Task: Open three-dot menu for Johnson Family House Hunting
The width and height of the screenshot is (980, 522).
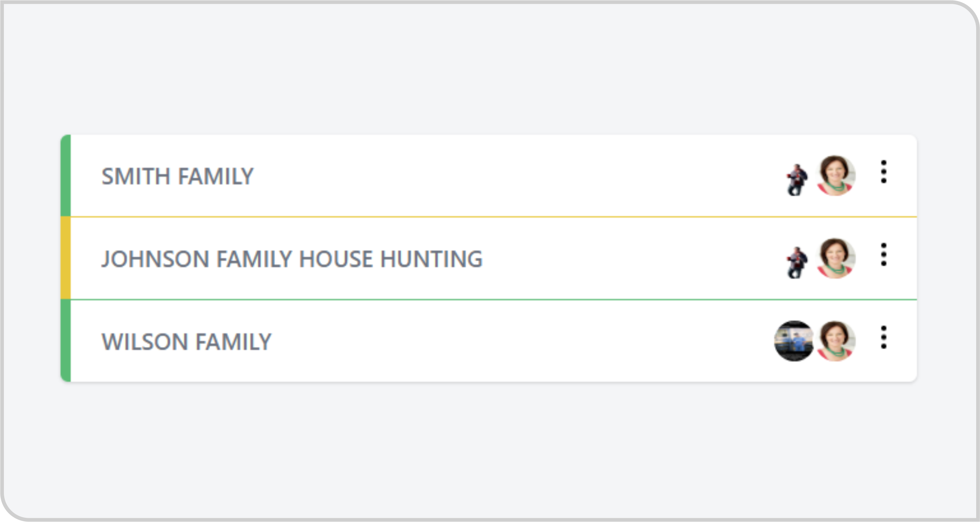Action: [883, 255]
